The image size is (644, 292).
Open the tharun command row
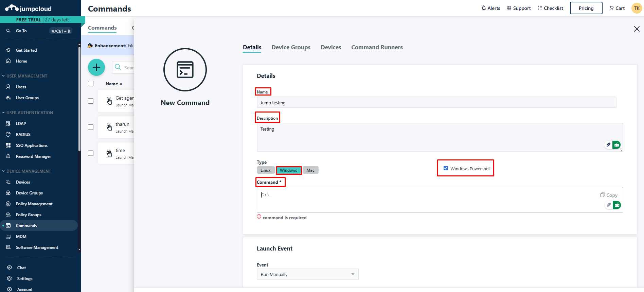(117, 127)
